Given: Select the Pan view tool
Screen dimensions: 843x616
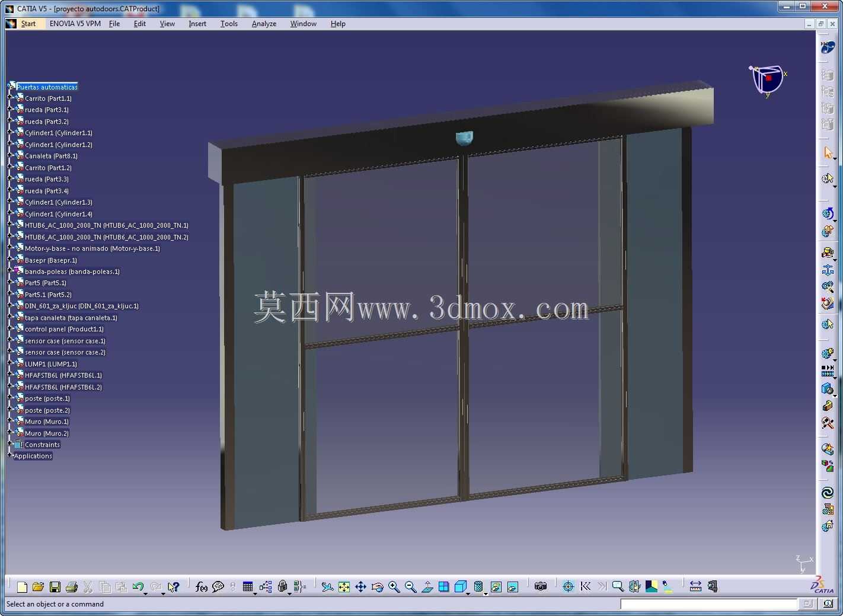Looking at the screenshot, I should click(x=360, y=587).
